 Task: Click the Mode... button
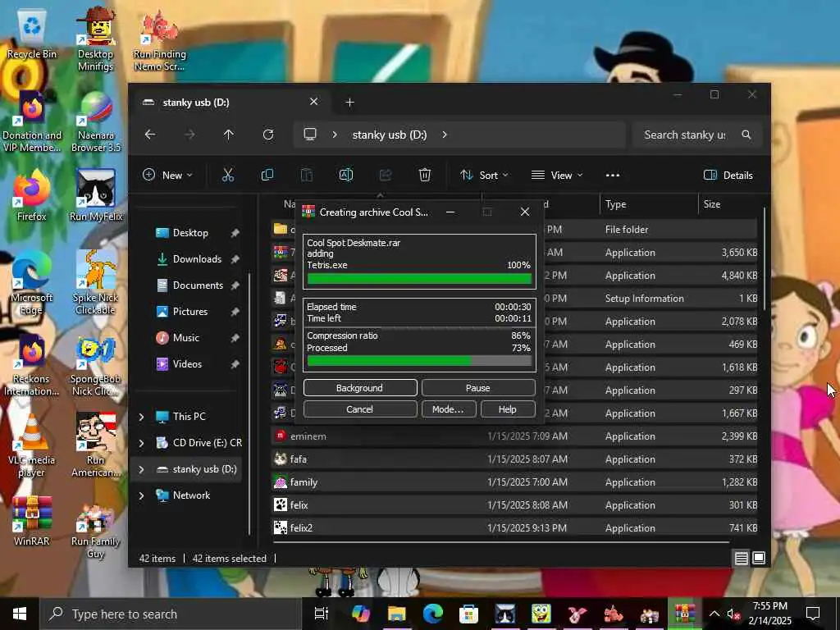point(449,409)
